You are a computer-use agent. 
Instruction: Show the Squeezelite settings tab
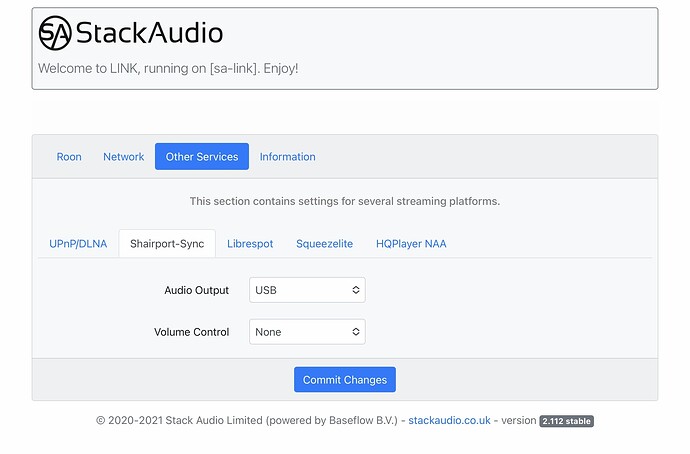tap(324, 244)
